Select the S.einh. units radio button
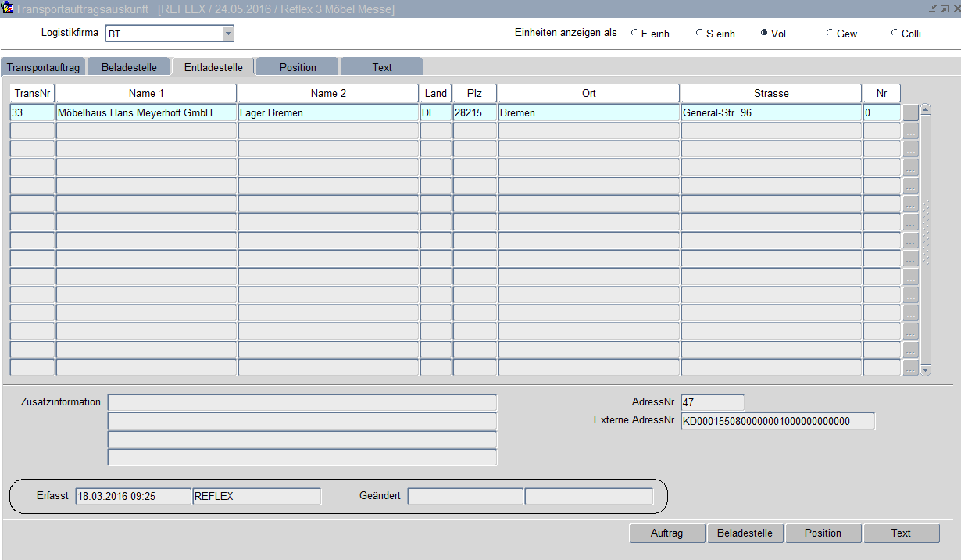 point(699,34)
